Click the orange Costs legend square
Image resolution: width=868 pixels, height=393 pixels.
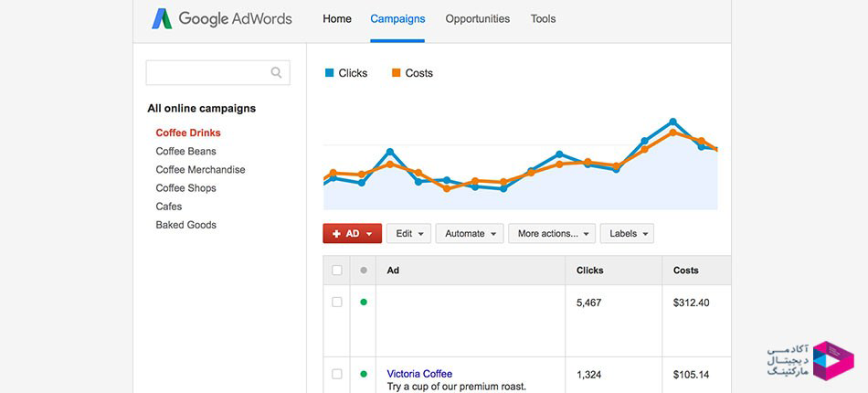(396, 72)
